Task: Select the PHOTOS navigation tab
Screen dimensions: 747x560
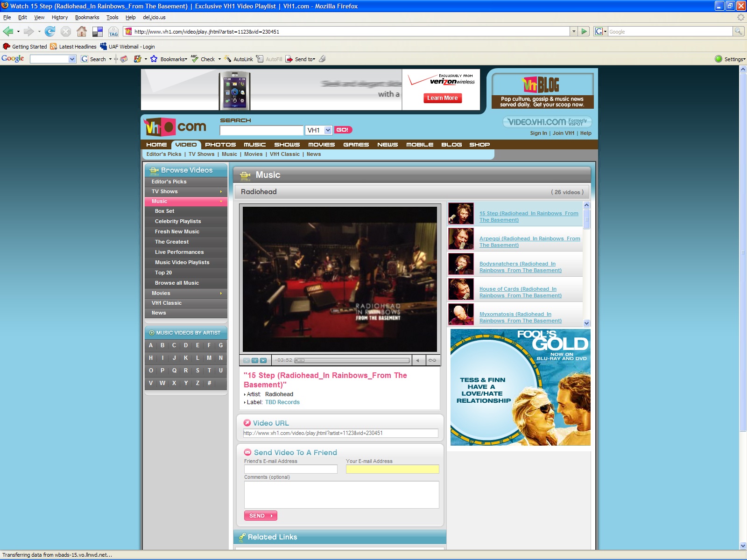Action: click(220, 145)
